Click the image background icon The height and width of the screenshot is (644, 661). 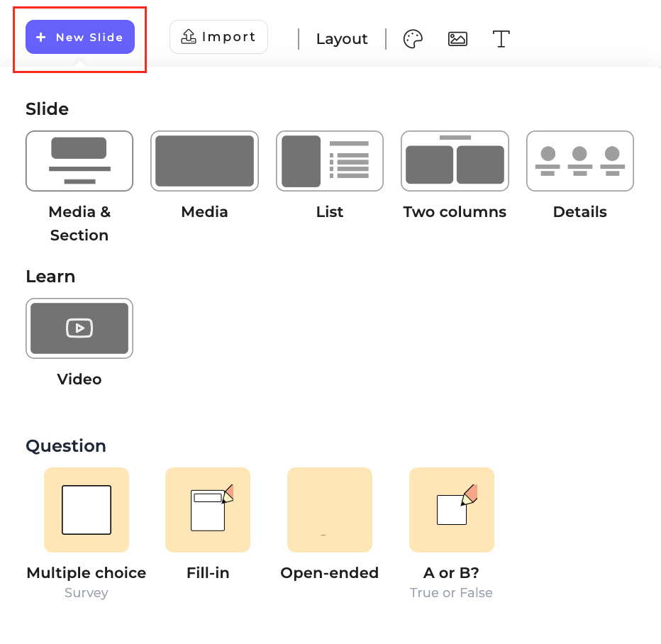[457, 39]
